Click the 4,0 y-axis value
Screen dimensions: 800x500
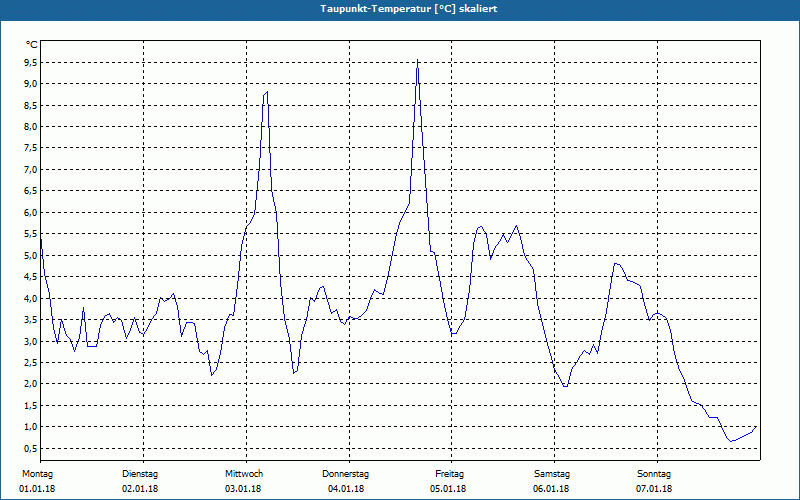[31, 298]
